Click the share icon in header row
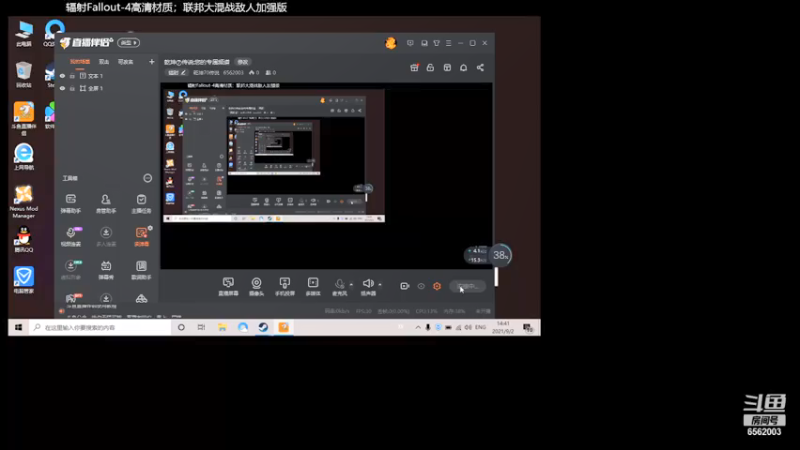 tap(480, 67)
